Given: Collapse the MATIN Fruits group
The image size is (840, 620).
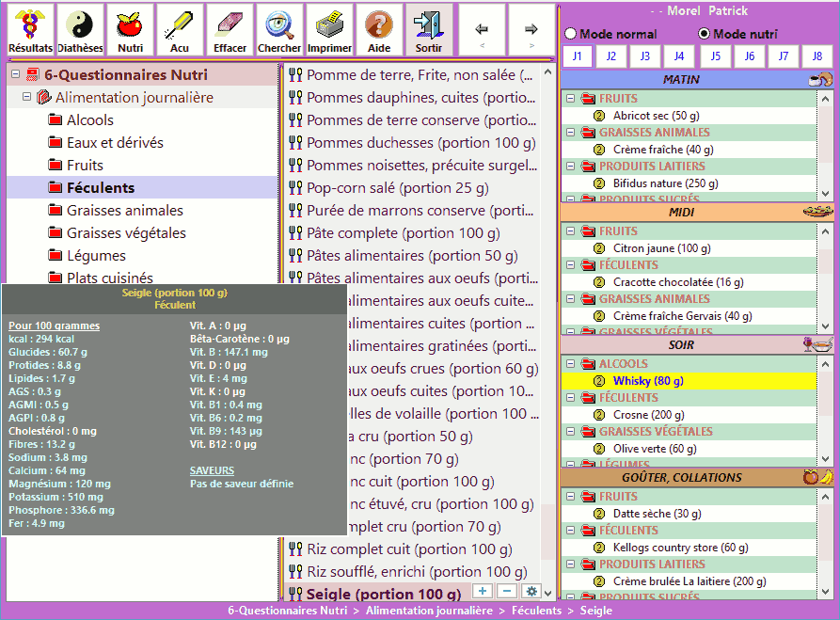Looking at the screenshot, I should tap(571, 99).
